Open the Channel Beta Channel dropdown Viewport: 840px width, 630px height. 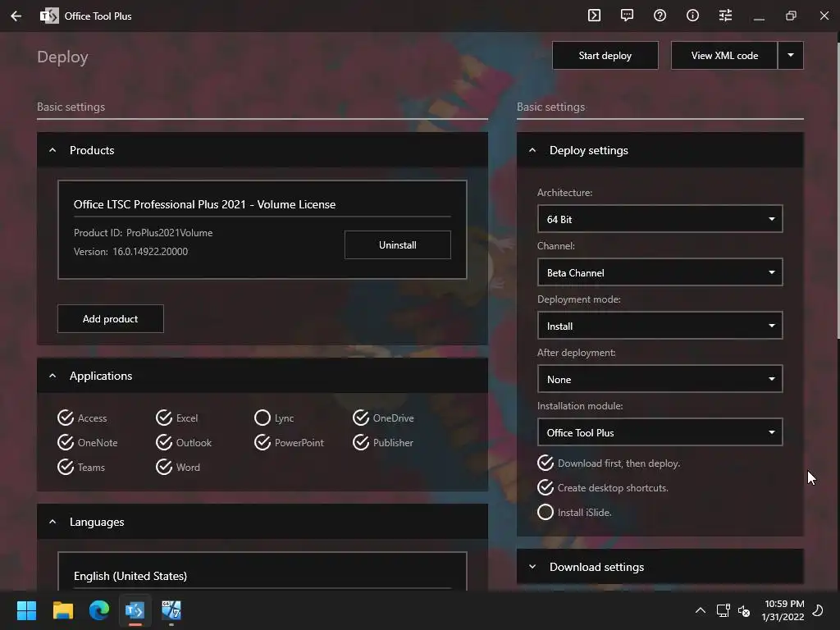660,272
